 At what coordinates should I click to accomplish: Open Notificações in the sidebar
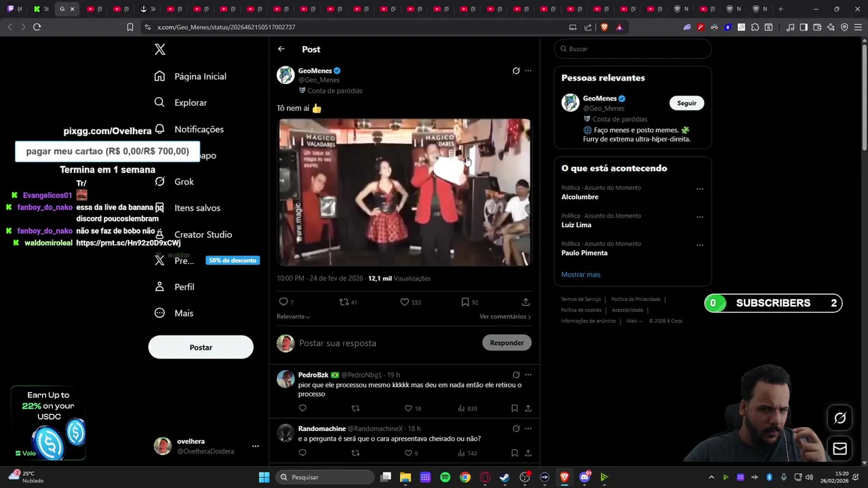coord(189,129)
